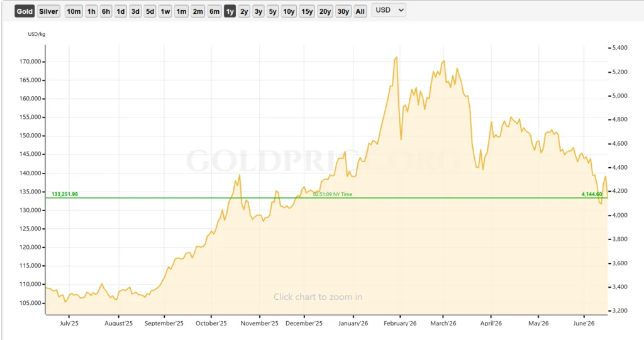The height and width of the screenshot is (340, 644).
Task: Toggle the active 1y range
Action: pos(230,11)
